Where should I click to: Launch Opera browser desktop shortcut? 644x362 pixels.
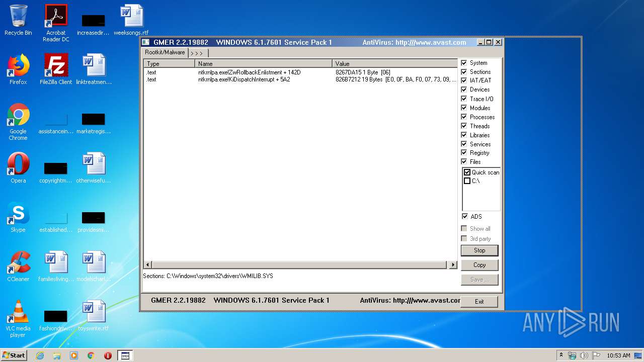(18, 168)
